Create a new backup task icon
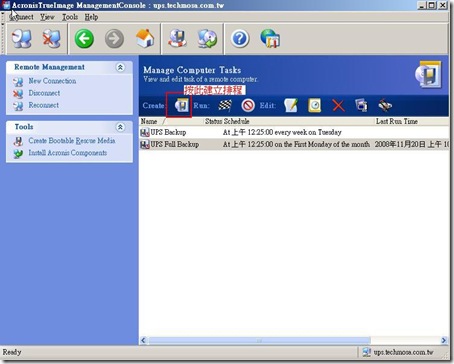The height and width of the screenshot is (364, 454). 182,106
